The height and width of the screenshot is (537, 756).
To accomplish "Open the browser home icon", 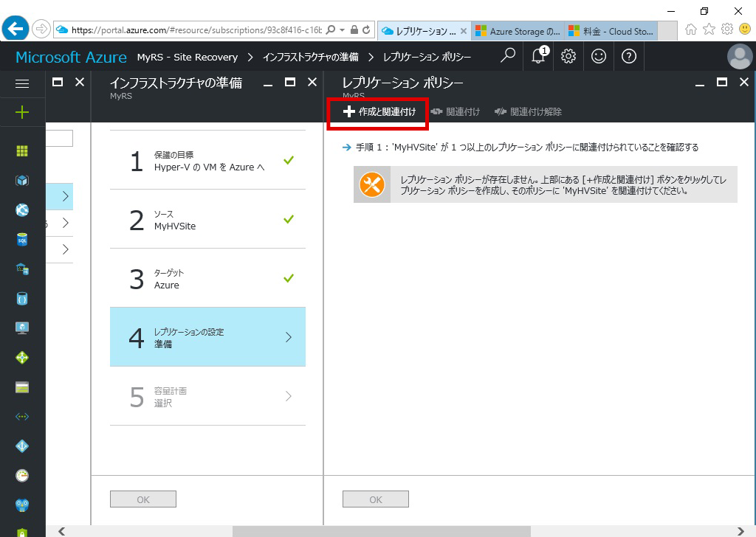I will pos(691,30).
